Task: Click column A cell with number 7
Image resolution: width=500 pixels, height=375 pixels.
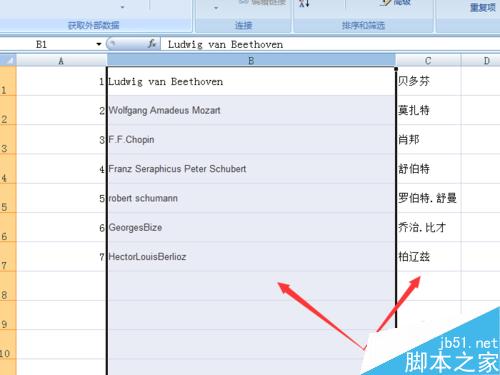Action: [61, 257]
